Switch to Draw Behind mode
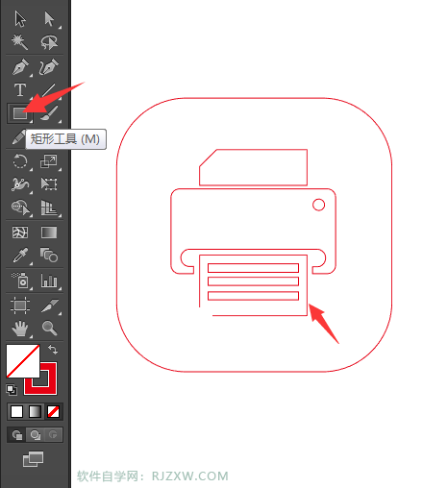This screenshot has height=488, width=448. pos(36,435)
